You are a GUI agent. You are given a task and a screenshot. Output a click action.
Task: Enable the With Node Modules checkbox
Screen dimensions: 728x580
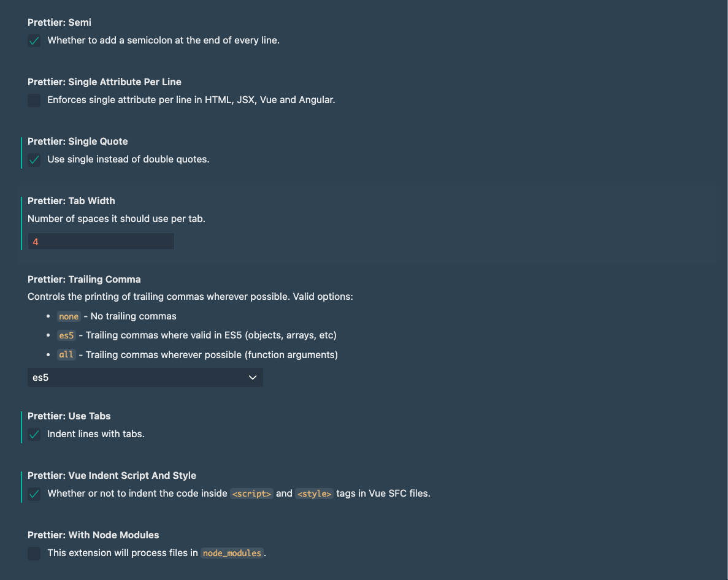click(34, 554)
